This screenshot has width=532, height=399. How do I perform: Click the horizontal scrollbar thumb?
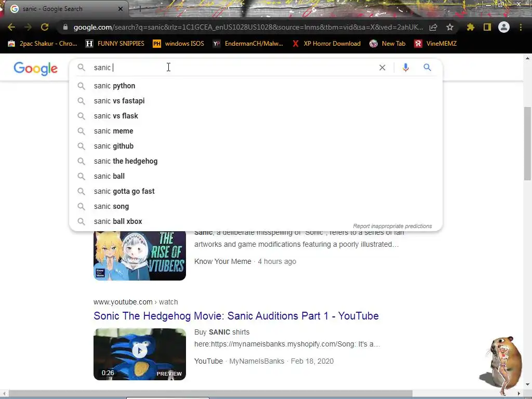point(210,394)
